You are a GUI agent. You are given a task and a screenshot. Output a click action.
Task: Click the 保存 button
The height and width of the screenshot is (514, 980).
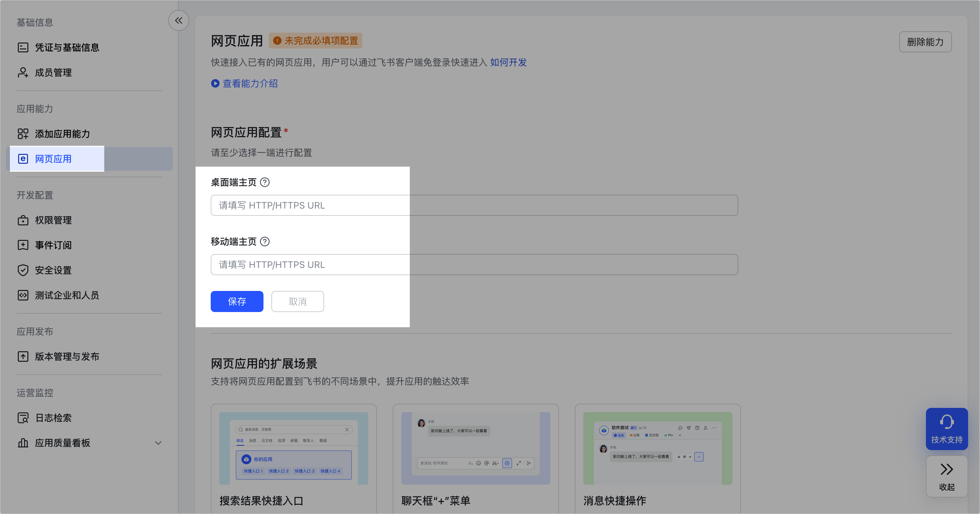point(237,301)
